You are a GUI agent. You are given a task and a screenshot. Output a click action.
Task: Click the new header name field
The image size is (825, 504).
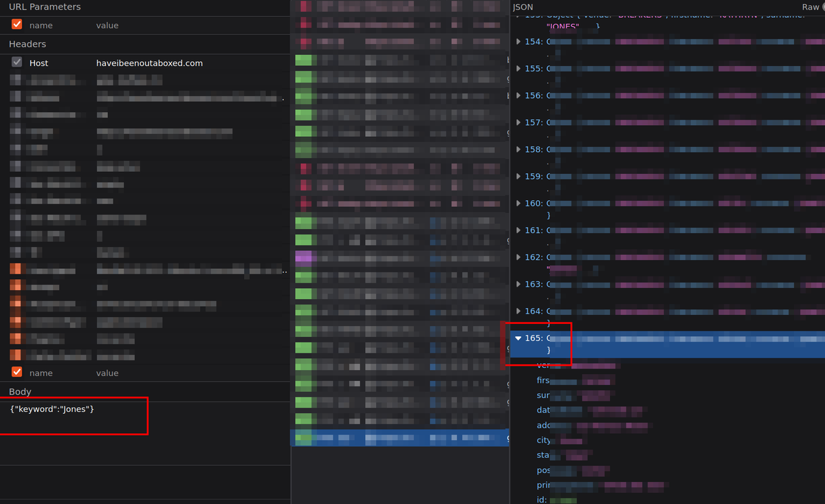pyautogui.click(x=41, y=373)
